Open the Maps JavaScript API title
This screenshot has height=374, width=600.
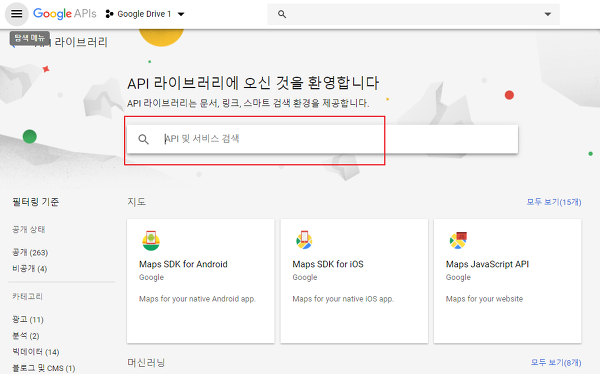tap(487, 264)
